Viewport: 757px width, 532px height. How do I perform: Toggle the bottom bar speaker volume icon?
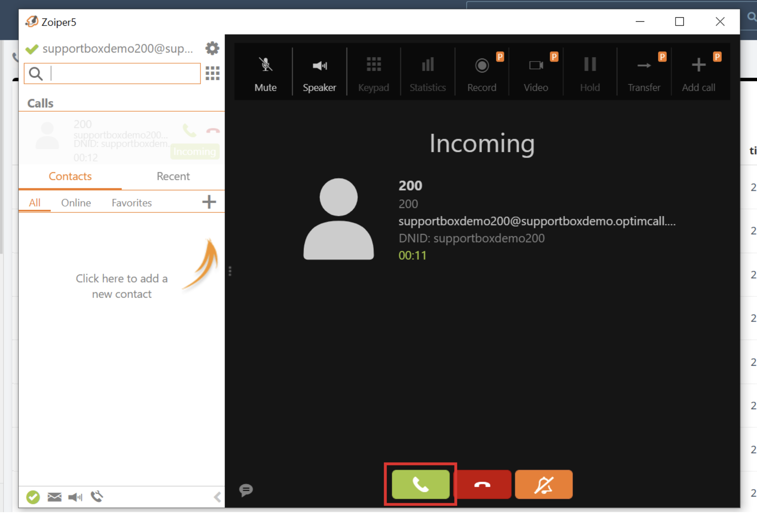tap(75, 497)
